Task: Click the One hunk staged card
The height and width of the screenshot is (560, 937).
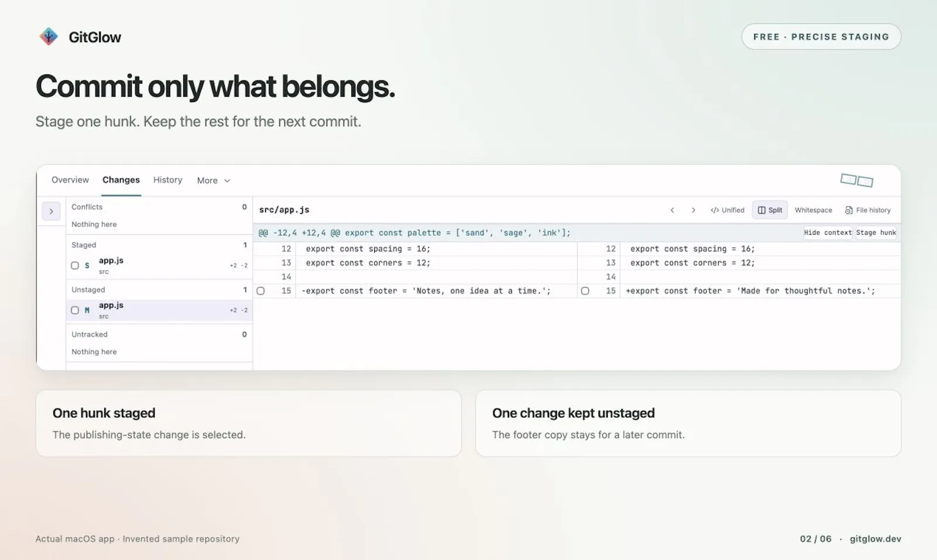Action: pos(248,423)
